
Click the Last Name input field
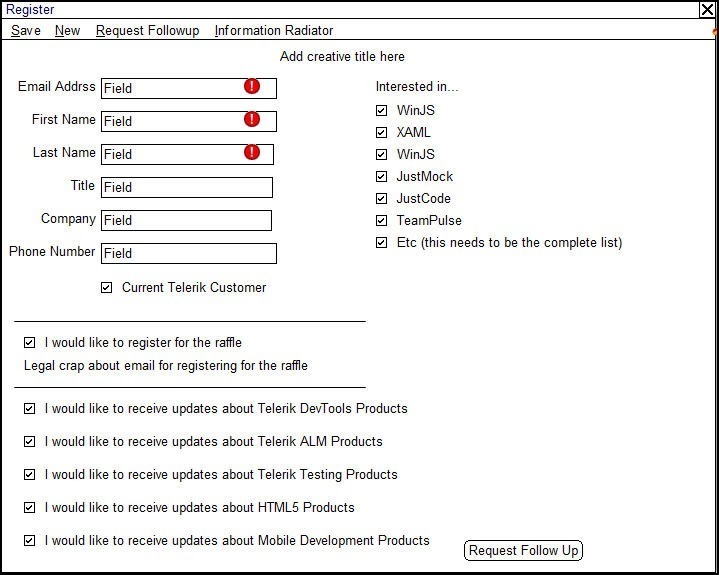coord(187,154)
